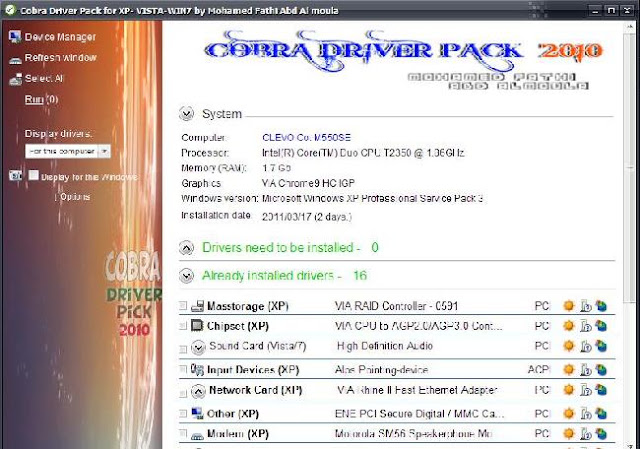Click the orange gear in the Sound Card row
The width and height of the screenshot is (640, 449).
(569, 346)
